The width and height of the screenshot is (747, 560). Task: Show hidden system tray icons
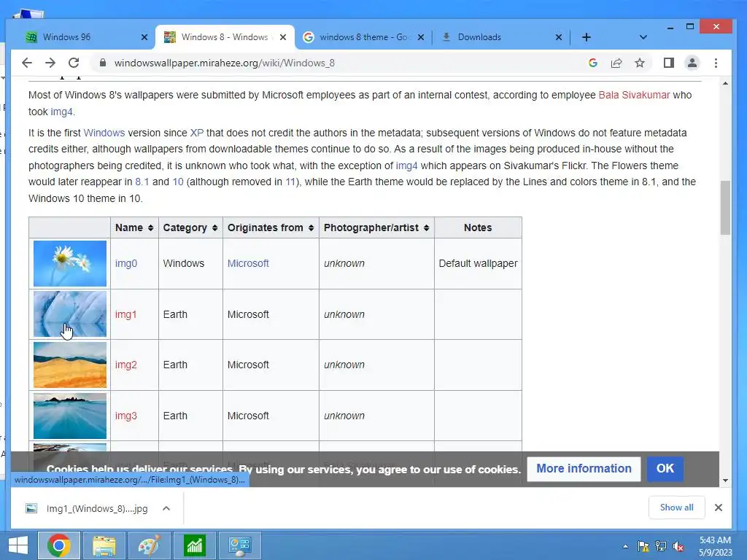click(625, 546)
